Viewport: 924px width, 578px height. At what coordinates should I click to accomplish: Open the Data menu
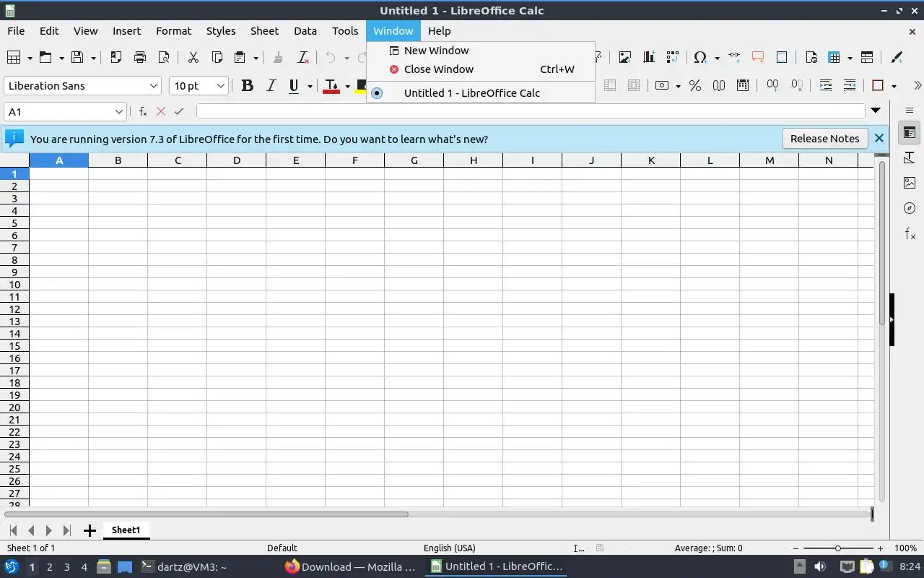[305, 30]
